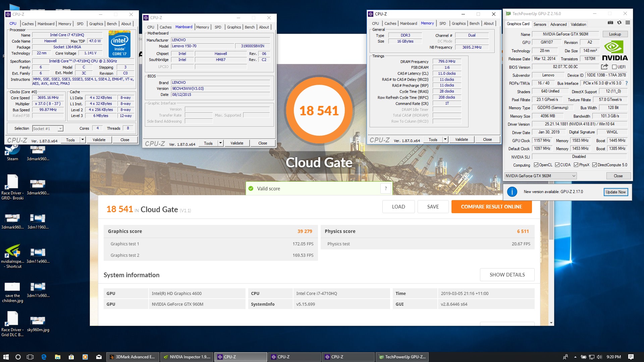644x362 pixels.
Task: Expand Tools dropdown arrow in Mainboard window
Action: coord(220,143)
